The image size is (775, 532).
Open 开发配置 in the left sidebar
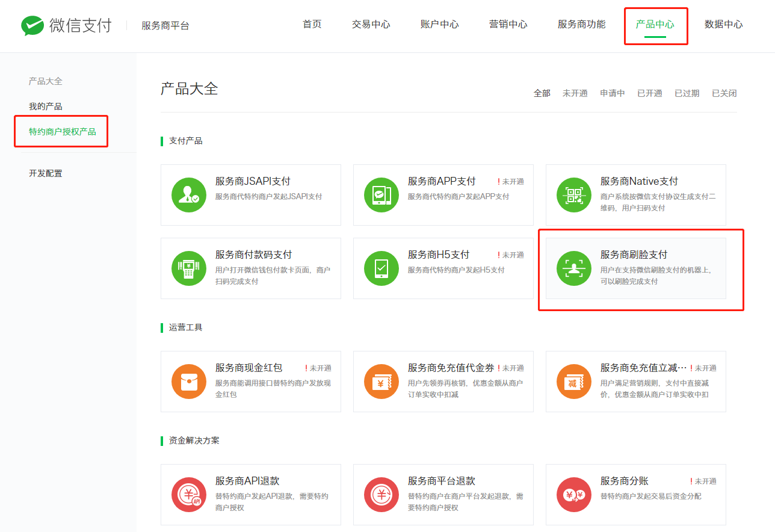[x=46, y=173]
